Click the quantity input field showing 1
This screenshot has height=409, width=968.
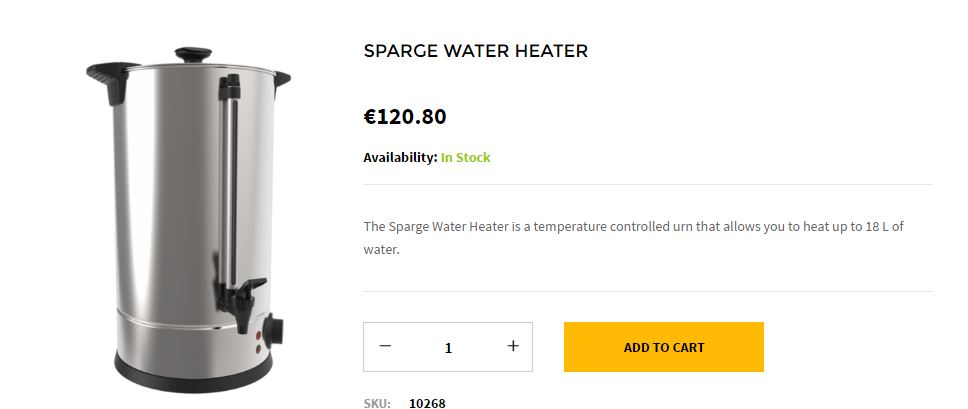click(448, 348)
